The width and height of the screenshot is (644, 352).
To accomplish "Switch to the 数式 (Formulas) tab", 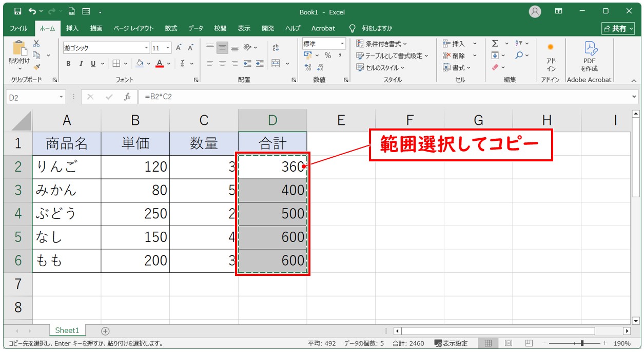I will [171, 28].
